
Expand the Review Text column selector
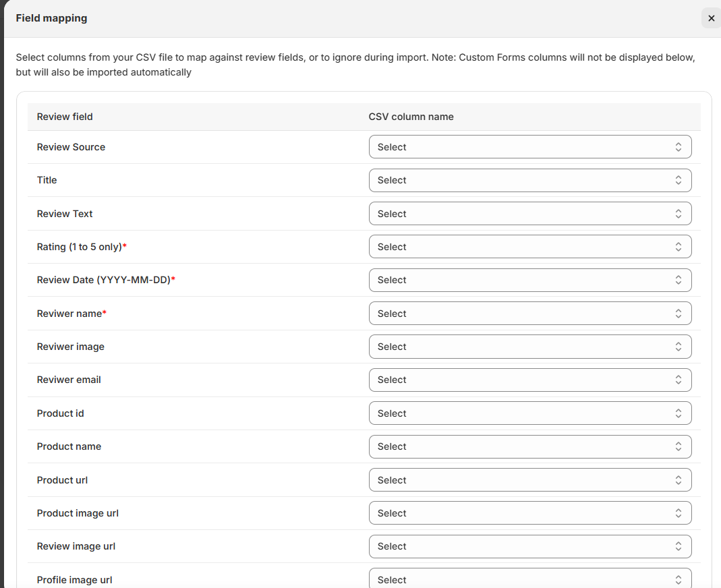point(529,214)
